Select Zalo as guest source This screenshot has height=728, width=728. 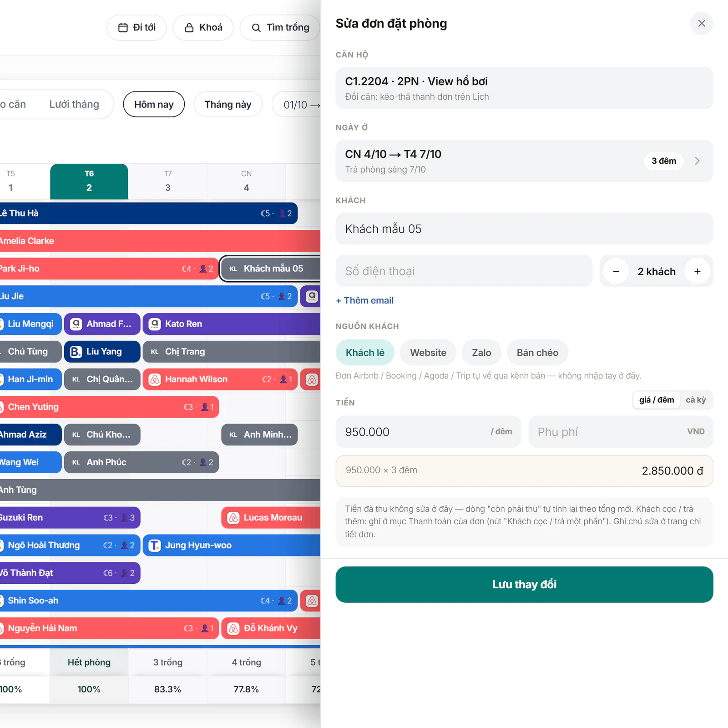[x=481, y=353]
